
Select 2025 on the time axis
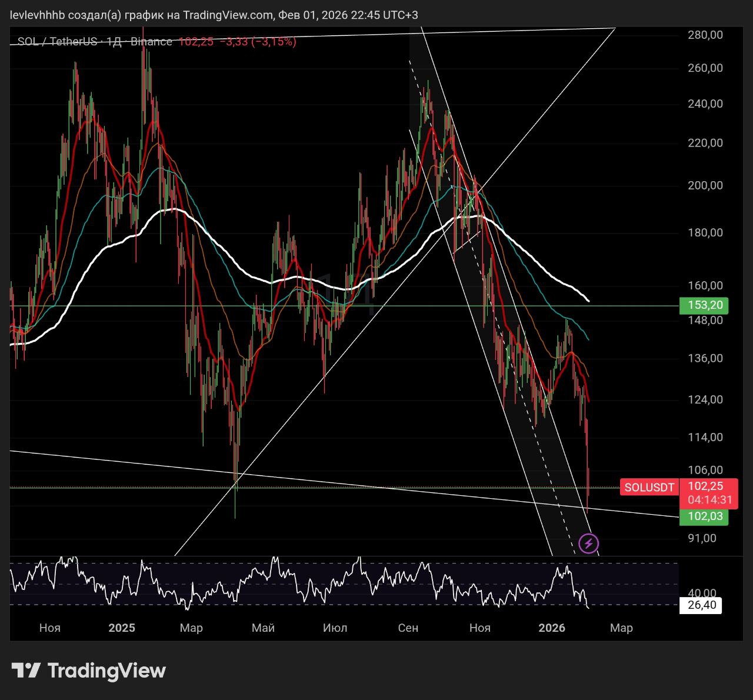(122, 628)
